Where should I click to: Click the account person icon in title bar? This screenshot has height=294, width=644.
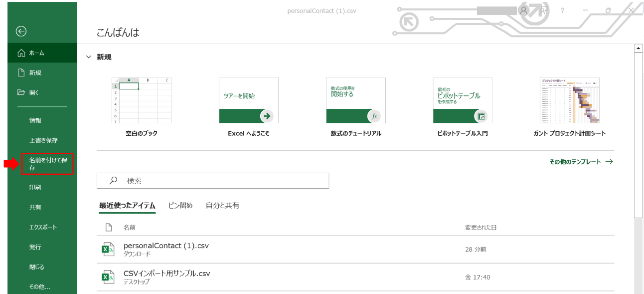(523, 10)
